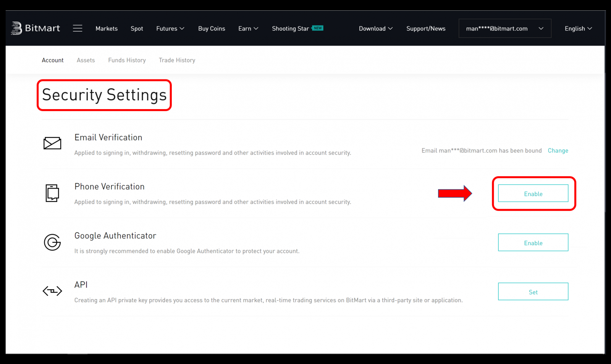Click Change next to the bound email

[x=558, y=150]
